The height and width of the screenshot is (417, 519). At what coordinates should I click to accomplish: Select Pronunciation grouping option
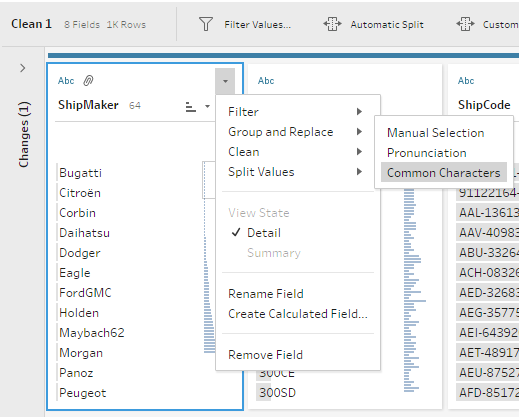tap(444, 153)
